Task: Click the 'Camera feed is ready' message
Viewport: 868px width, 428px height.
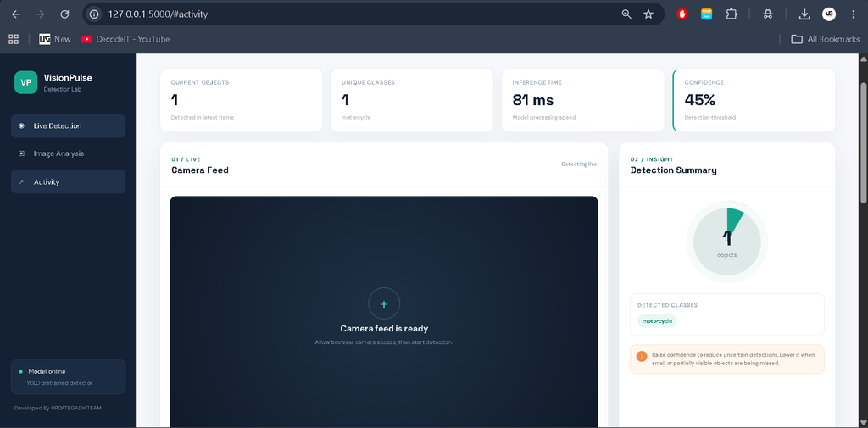Action: coord(384,328)
